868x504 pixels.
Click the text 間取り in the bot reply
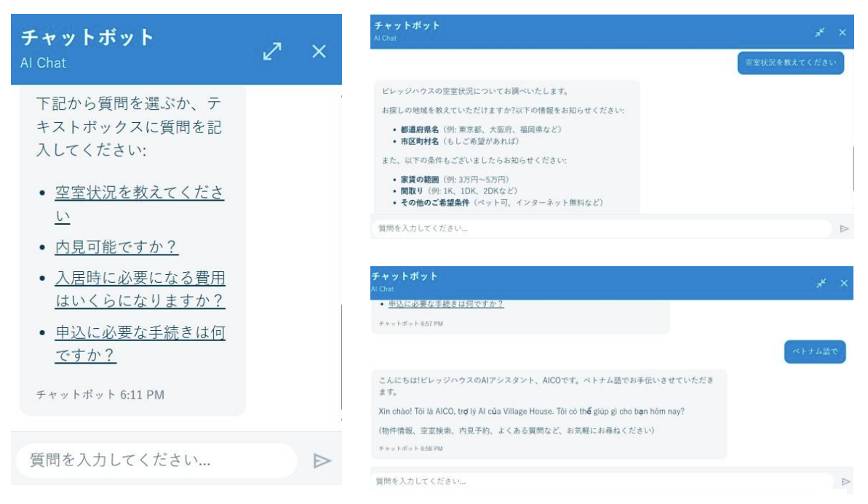click(x=412, y=191)
